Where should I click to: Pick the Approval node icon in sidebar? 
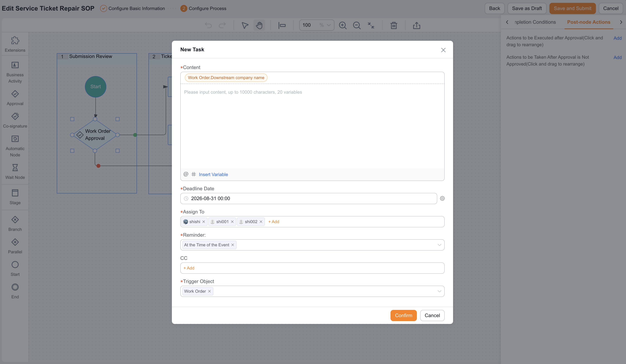tap(15, 94)
